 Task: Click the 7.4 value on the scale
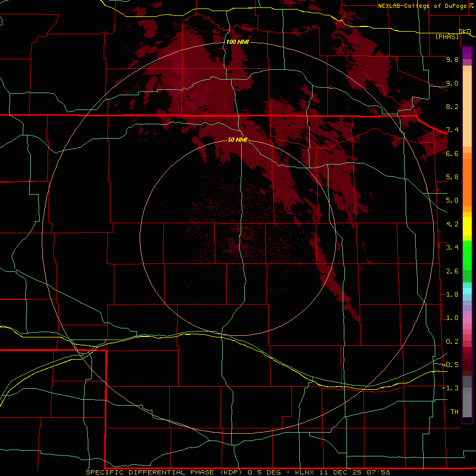pyautogui.click(x=452, y=130)
